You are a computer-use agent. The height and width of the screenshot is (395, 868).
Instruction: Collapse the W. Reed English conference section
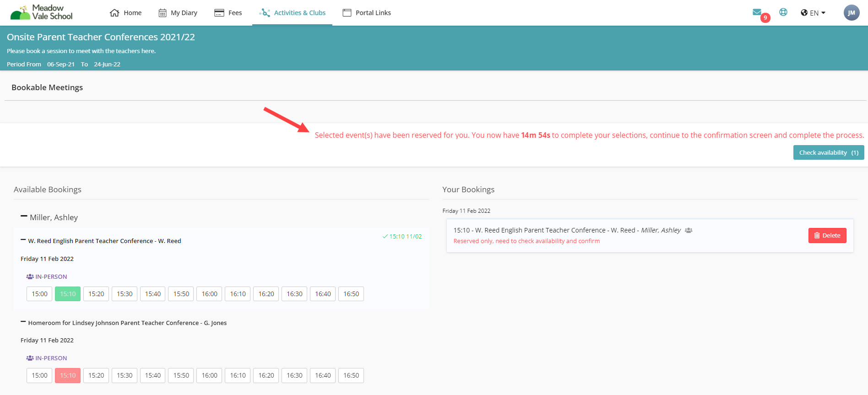[x=23, y=240]
